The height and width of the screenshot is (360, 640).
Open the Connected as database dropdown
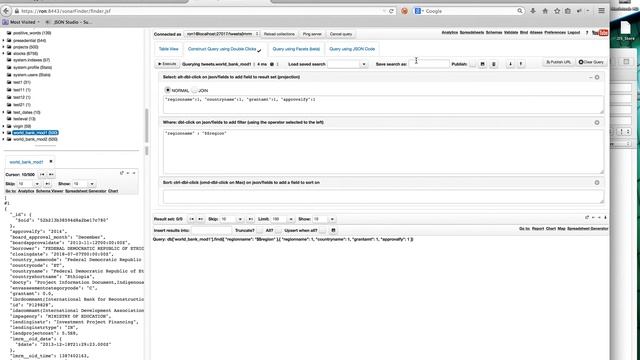(x=222, y=34)
